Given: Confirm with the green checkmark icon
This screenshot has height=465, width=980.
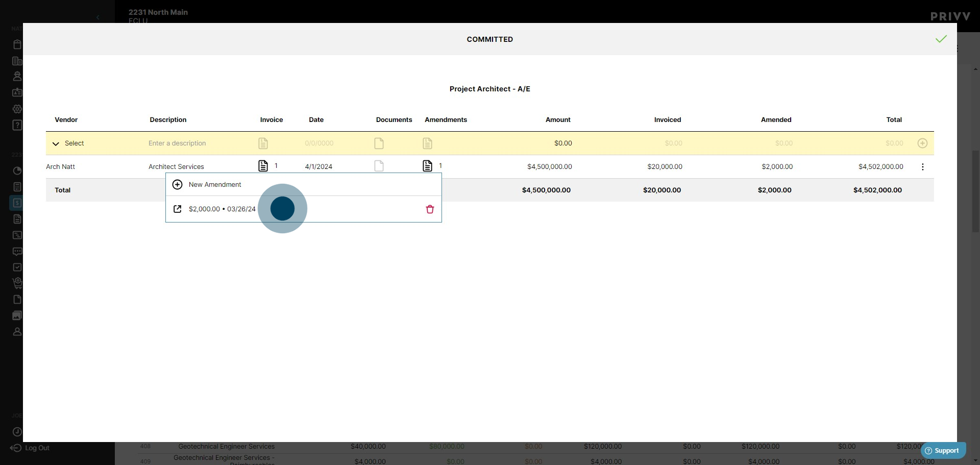Looking at the screenshot, I should point(941,39).
